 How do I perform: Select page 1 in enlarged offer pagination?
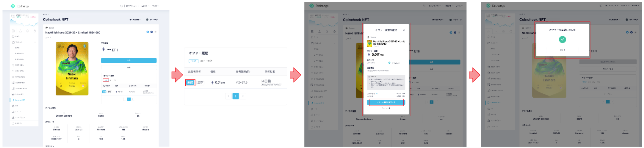point(236,96)
